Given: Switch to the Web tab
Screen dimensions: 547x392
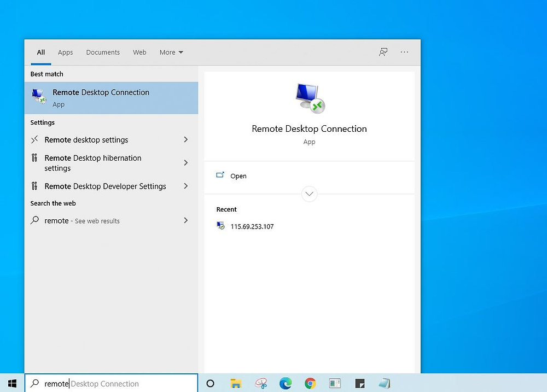Looking at the screenshot, I should click(139, 52).
